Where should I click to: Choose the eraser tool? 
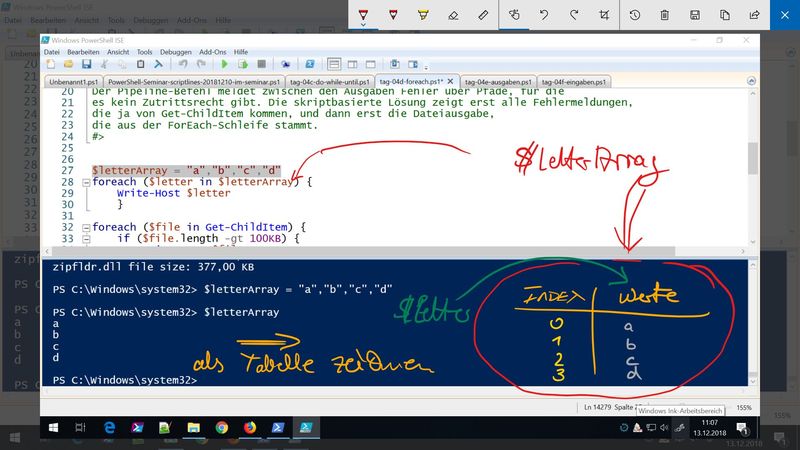coord(453,15)
